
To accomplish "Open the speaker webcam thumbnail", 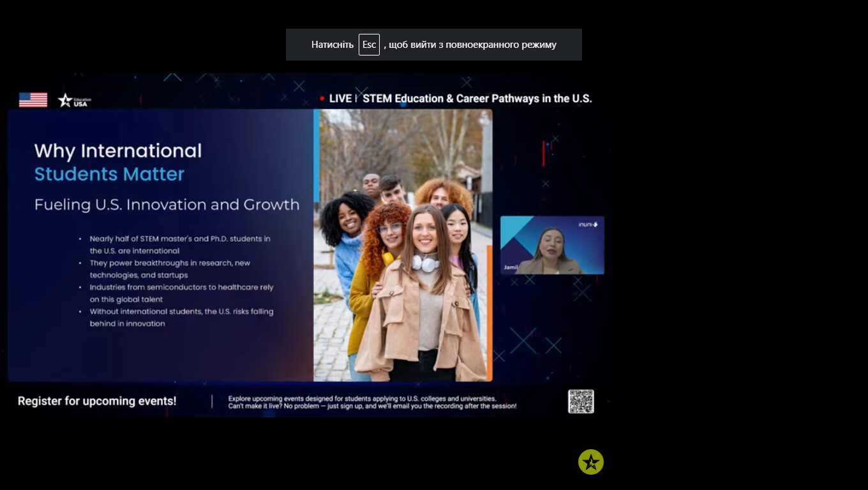I will tap(552, 245).
